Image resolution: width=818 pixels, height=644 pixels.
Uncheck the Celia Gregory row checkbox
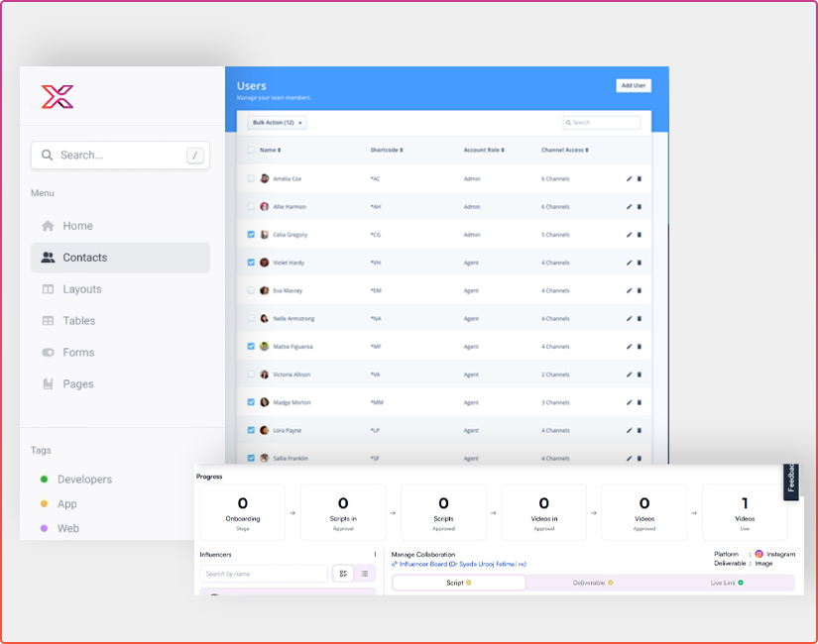tap(251, 235)
